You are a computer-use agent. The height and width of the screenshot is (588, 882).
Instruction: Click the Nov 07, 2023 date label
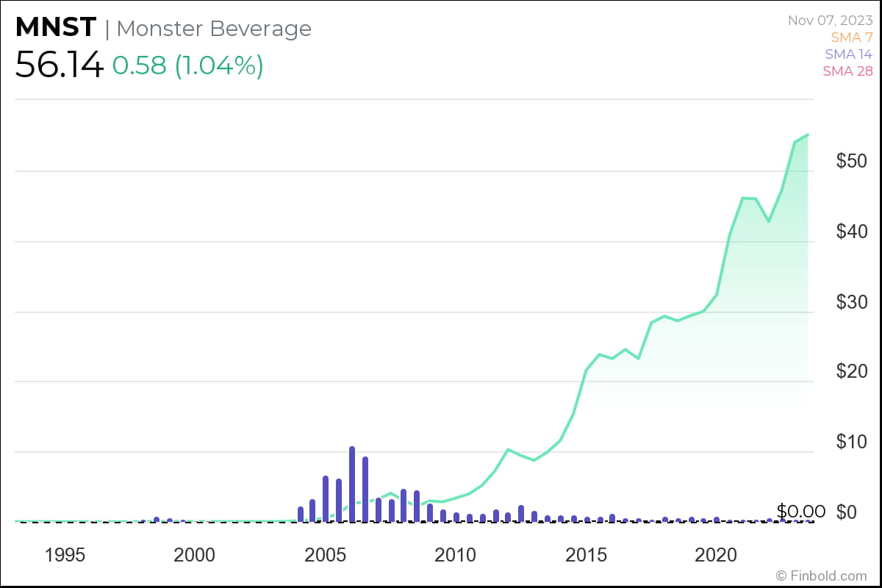(x=830, y=20)
